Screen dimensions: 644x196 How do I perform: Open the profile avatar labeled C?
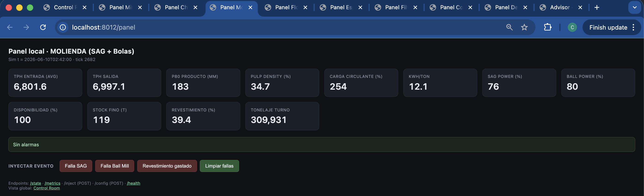coord(572,27)
